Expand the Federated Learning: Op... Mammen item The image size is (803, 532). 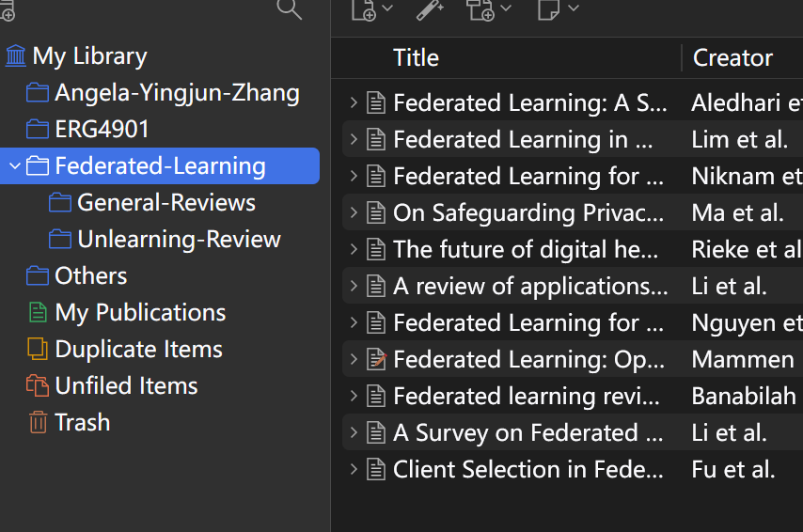(354, 359)
